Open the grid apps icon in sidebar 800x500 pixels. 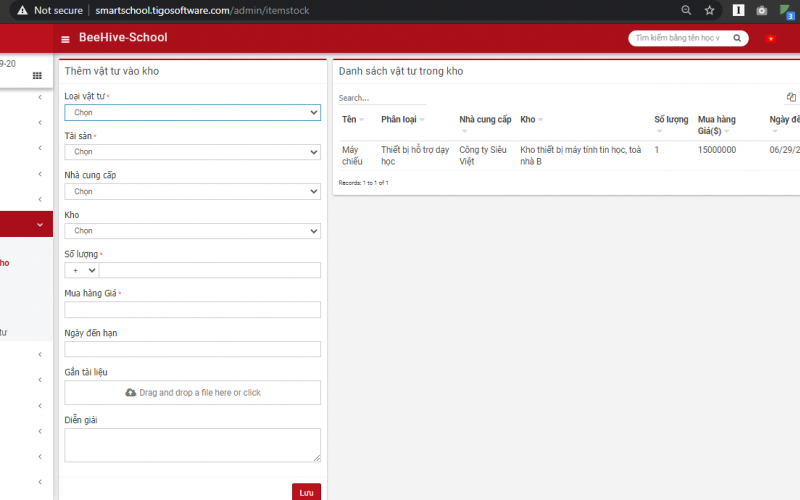coord(37,75)
